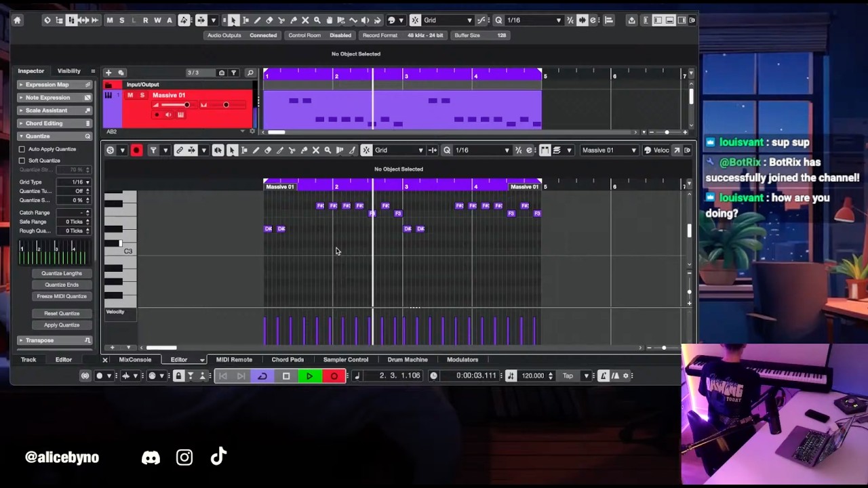Image resolution: width=868 pixels, height=488 pixels.
Task: Click the Reset Quantize button
Action: coord(62,313)
